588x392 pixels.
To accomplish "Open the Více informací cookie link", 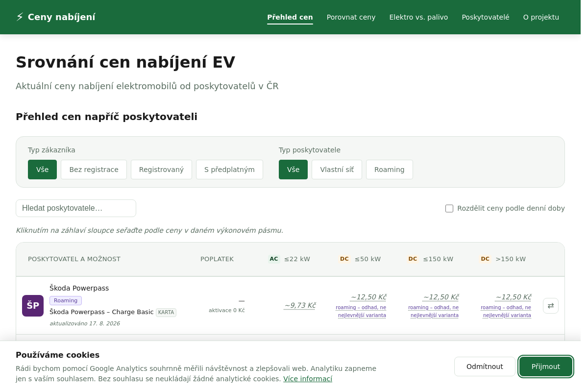I will pos(308,379).
